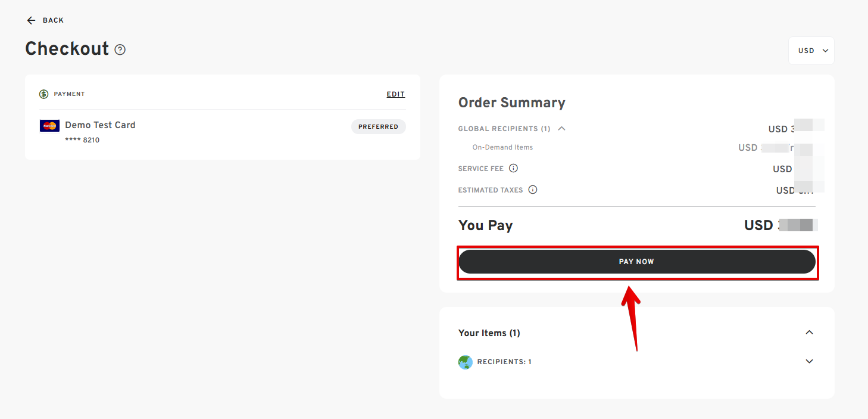Open the Checkout help question mark icon
868x419 pixels.
point(120,49)
